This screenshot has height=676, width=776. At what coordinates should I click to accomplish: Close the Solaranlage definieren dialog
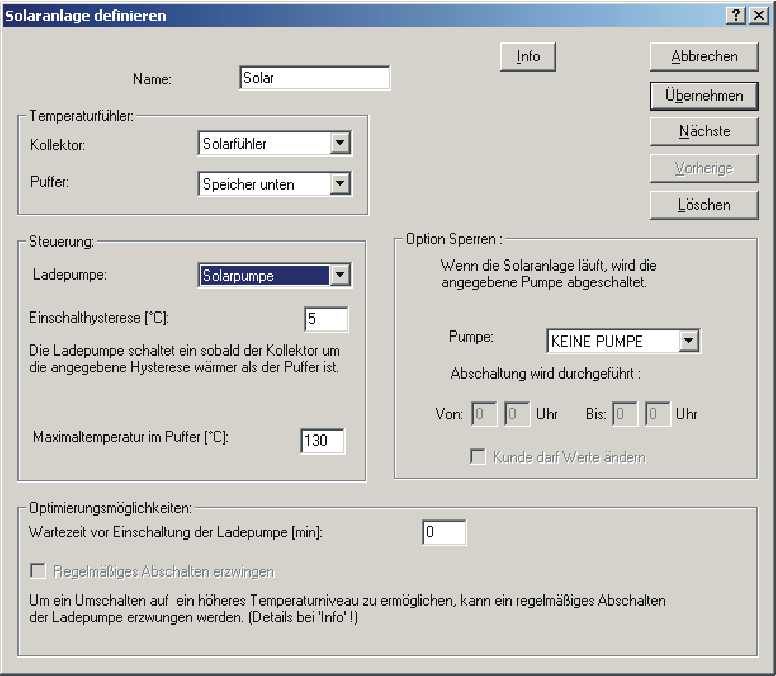[x=759, y=15]
